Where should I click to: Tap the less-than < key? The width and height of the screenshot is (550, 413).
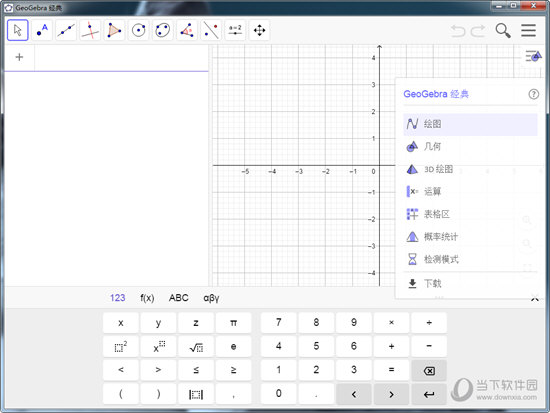(x=121, y=370)
